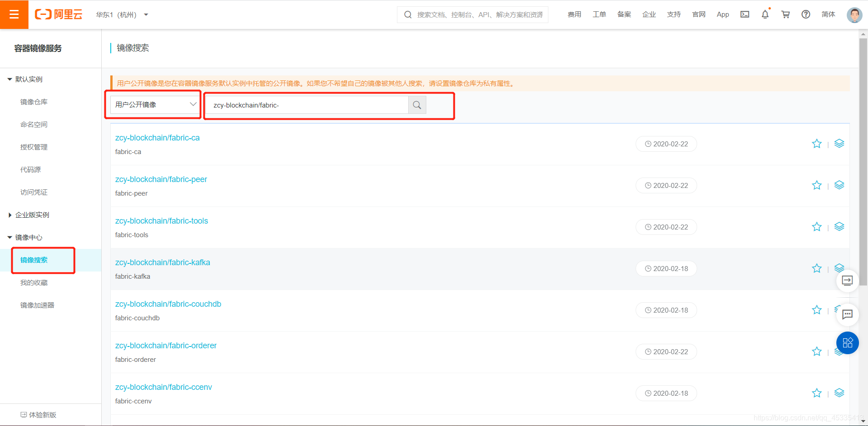
Task: Open the blue floating apps button
Action: (847, 343)
